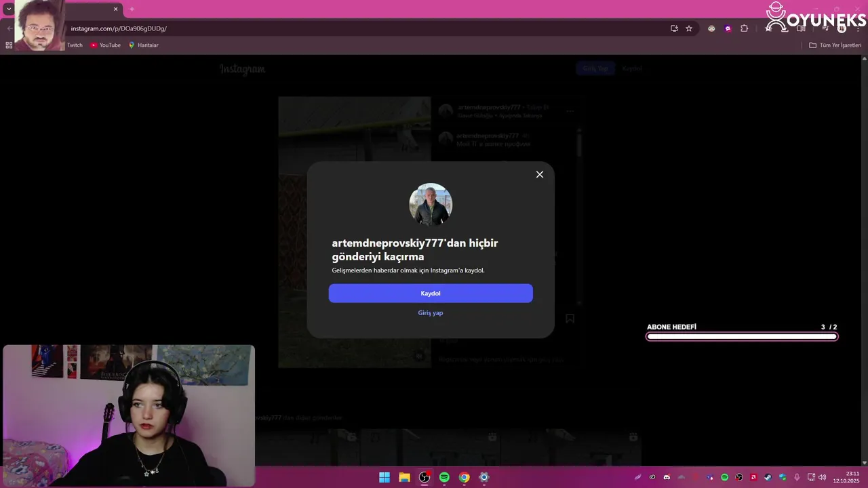This screenshot has width=868, height=488.
Task: Close the current browser tab
Action: (x=115, y=9)
